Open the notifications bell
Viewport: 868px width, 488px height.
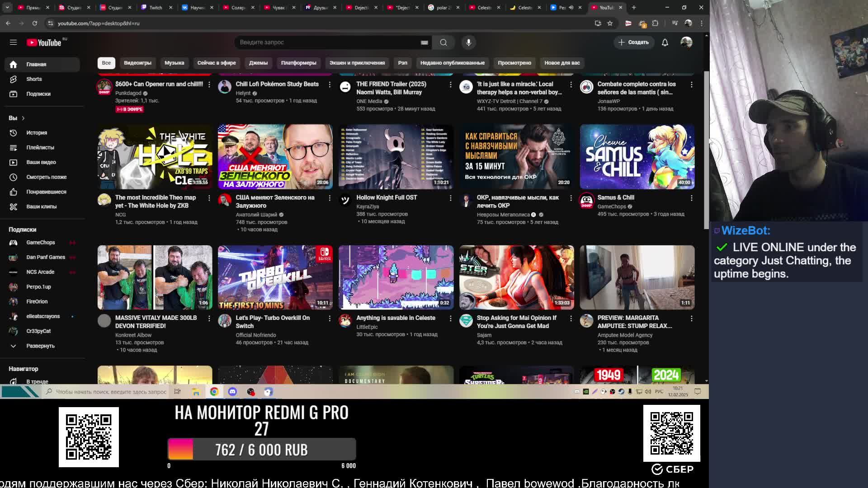point(665,42)
